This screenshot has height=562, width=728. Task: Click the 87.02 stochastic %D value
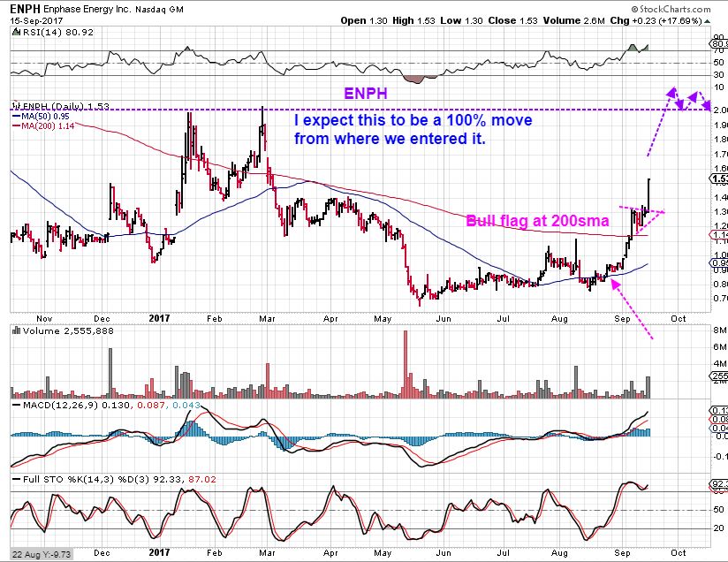(x=202, y=479)
